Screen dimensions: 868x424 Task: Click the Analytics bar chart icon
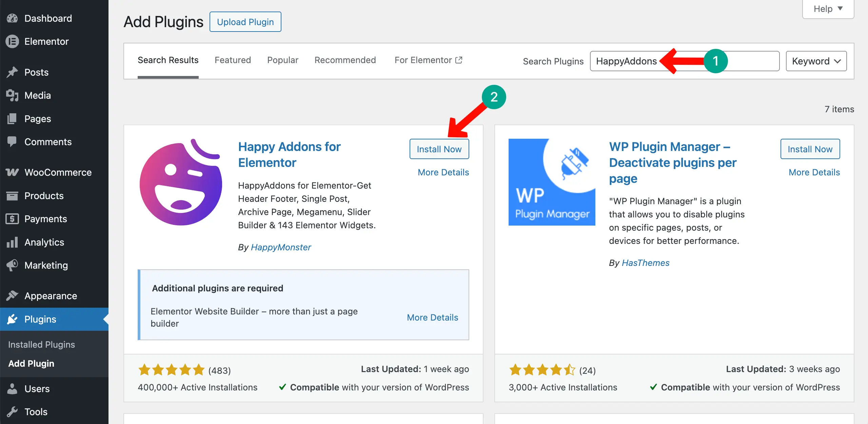pyautogui.click(x=12, y=242)
